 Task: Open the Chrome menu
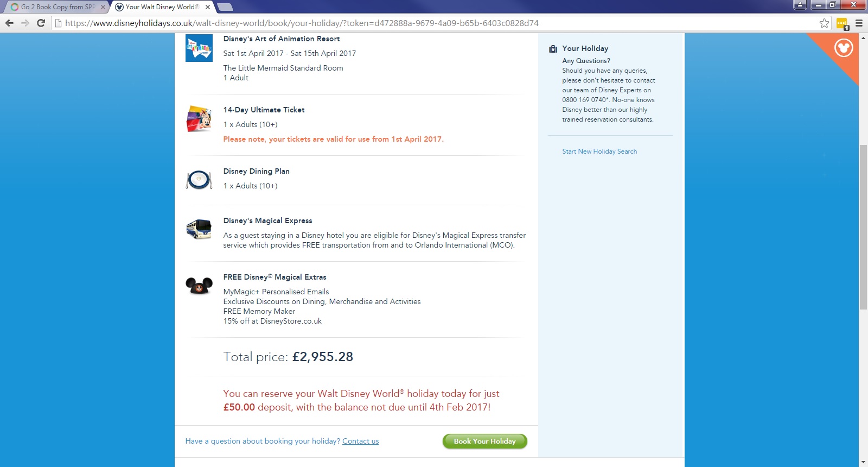click(859, 23)
